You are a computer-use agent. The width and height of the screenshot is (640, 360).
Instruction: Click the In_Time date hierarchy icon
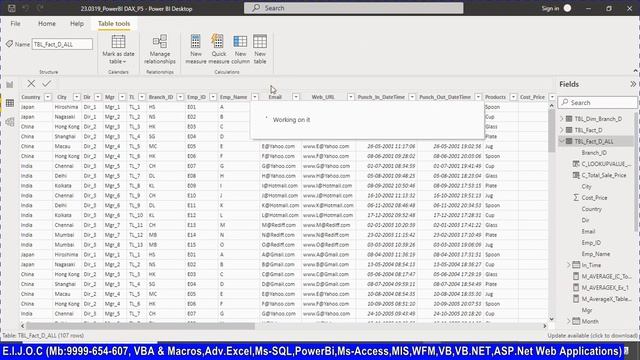576,265
